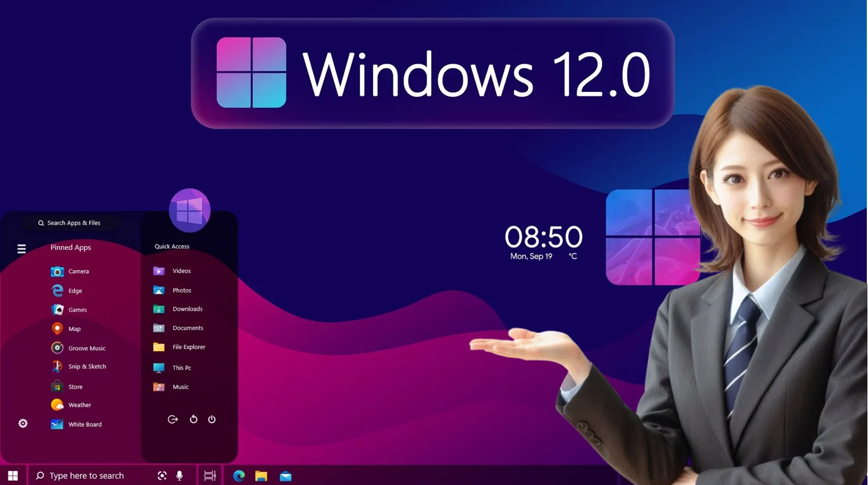Click the Groove Music label

[87, 348]
